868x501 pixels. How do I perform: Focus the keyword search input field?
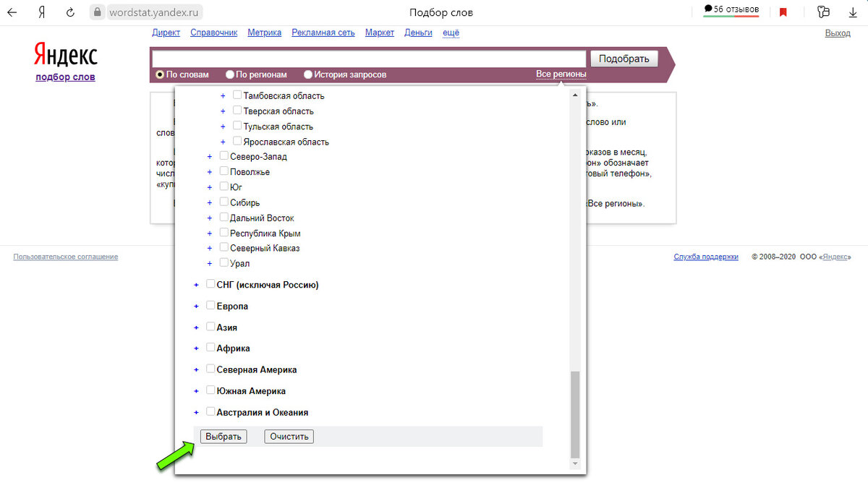(369, 59)
